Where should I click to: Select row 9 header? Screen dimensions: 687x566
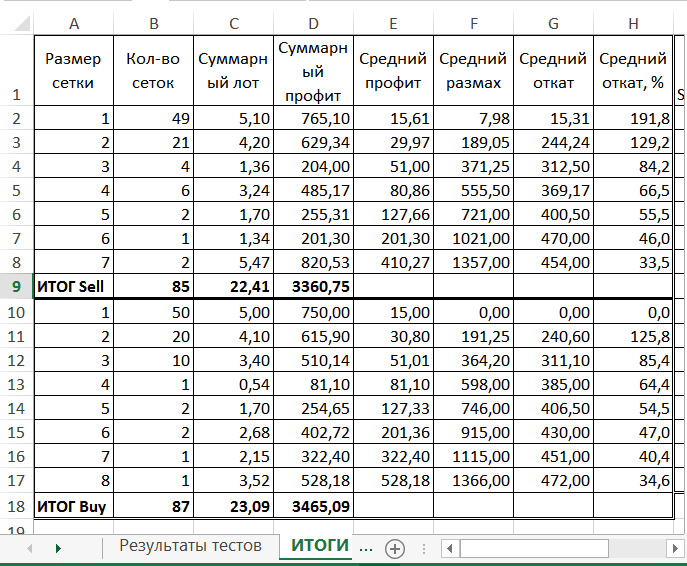pyautogui.click(x=16, y=287)
